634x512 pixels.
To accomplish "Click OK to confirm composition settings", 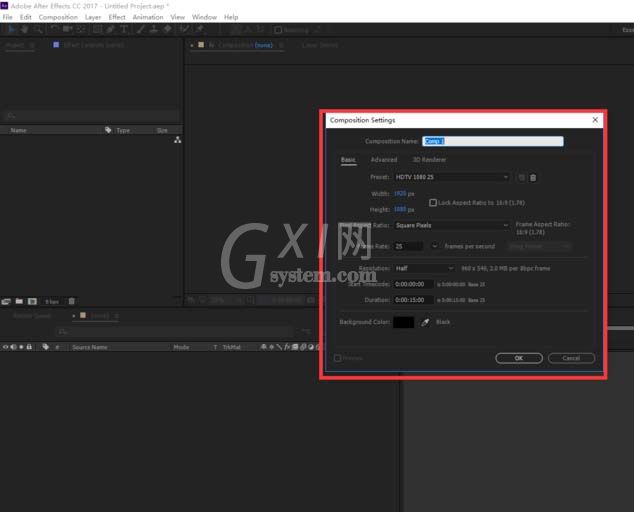I will coord(519,358).
